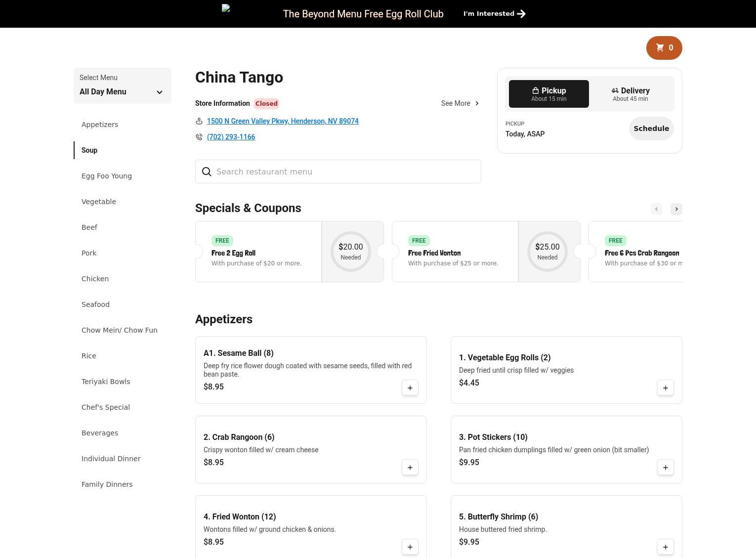
Task: Expand See More store information
Action: click(460, 103)
